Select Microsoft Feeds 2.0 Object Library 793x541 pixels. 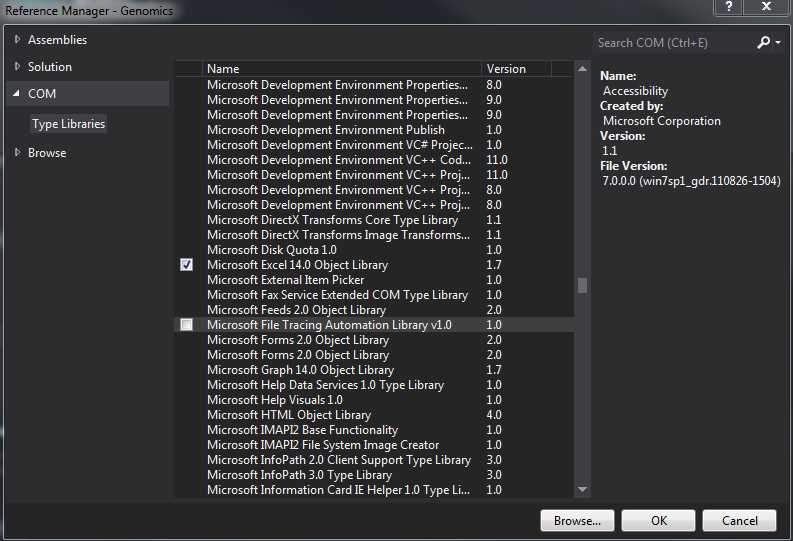374,310
